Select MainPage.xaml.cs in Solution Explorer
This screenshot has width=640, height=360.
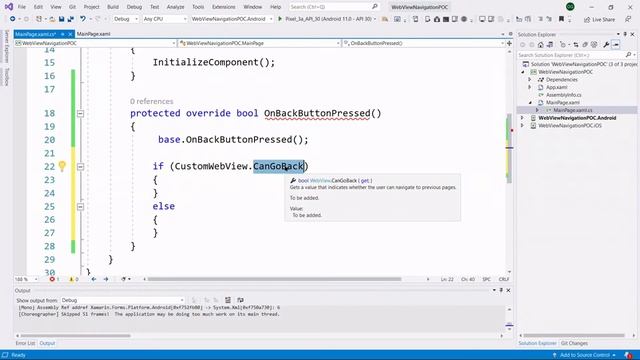(573, 110)
